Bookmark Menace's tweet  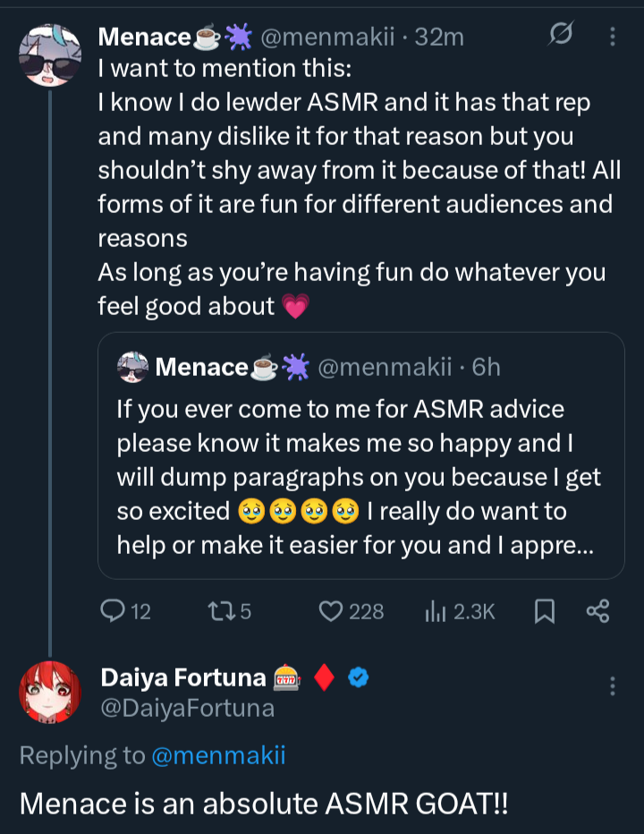[x=544, y=611]
